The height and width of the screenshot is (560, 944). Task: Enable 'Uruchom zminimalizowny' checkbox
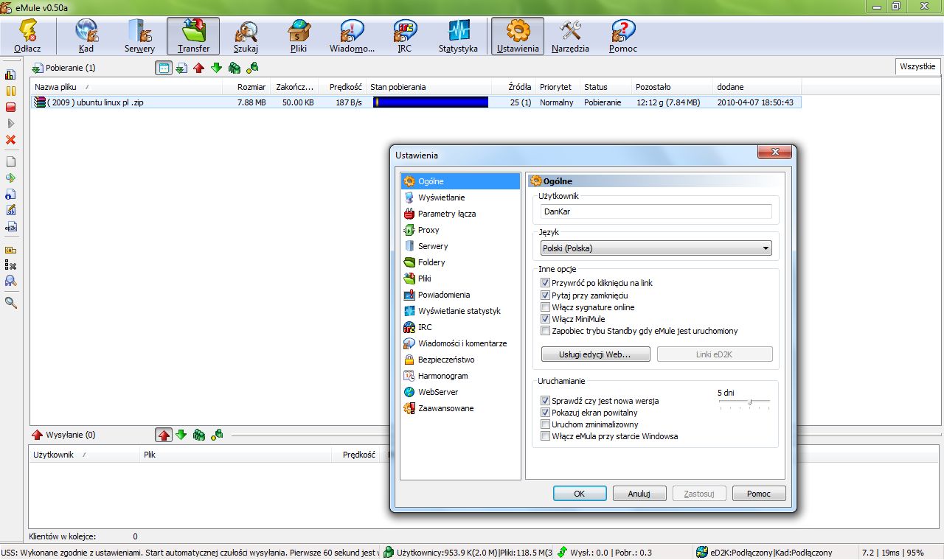pyautogui.click(x=545, y=424)
